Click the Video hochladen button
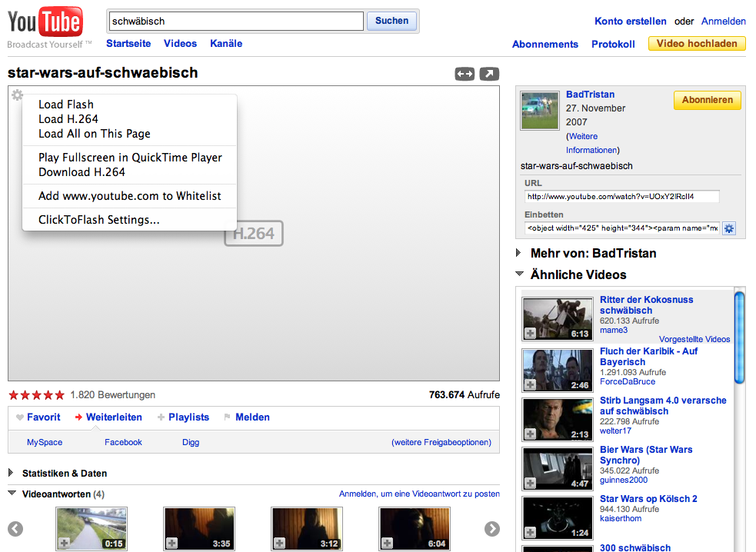756x552 pixels. [x=697, y=43]
